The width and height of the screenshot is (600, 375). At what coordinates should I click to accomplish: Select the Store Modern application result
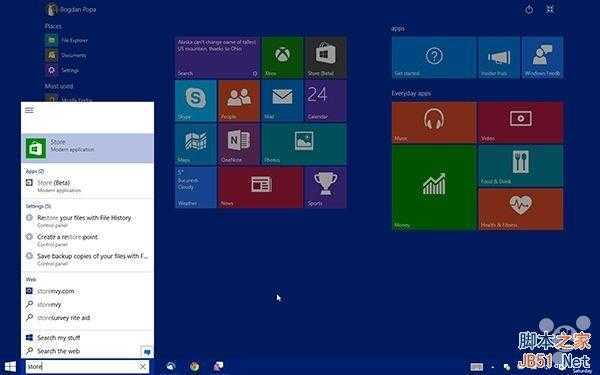tap(88, 148)
